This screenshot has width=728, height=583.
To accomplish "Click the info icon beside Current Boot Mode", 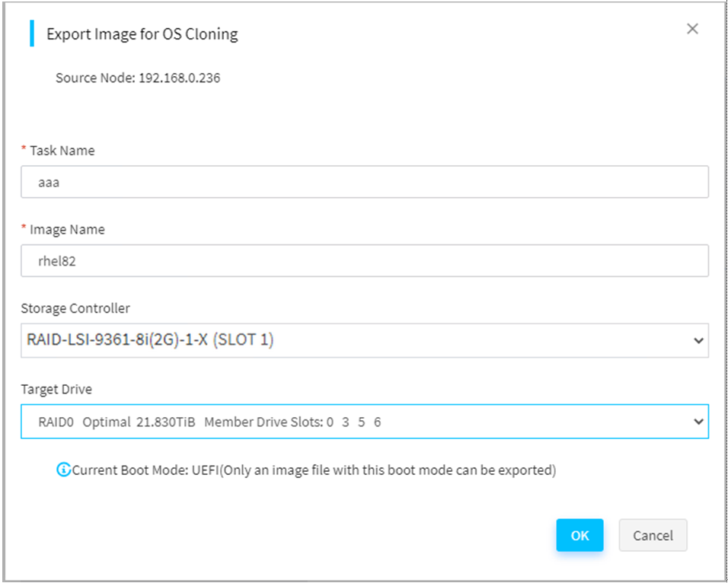I will [62, 470].
